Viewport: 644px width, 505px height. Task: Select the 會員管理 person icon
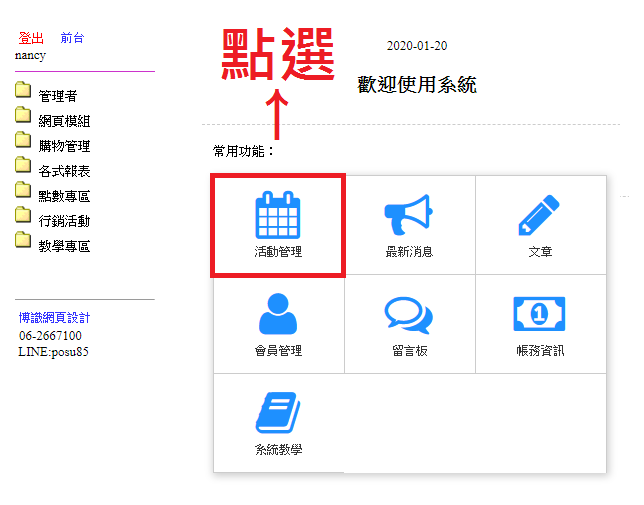point(278,314)
